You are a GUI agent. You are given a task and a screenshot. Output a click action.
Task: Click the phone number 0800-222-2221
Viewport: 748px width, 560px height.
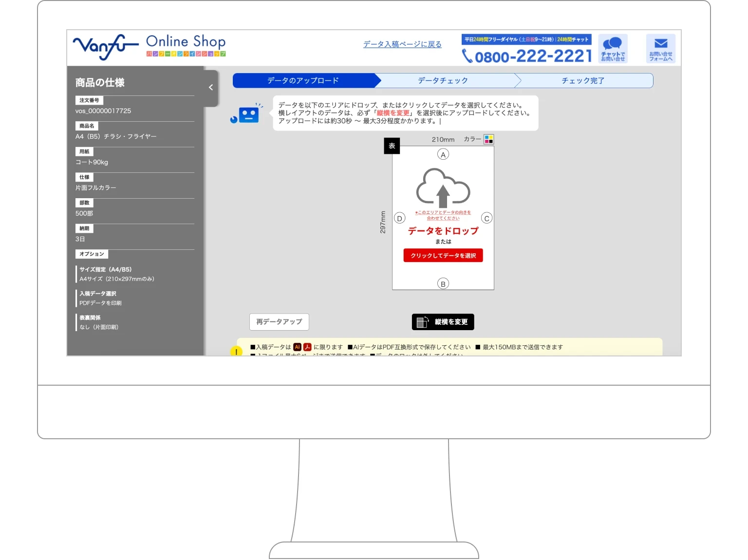pos(527,56)
